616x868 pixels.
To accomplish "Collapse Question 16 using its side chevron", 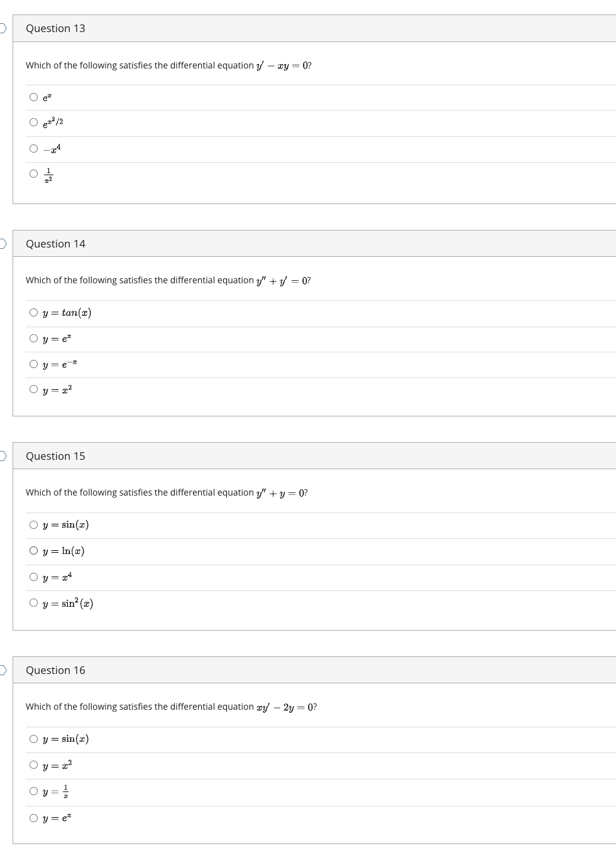I will coord(3,670).
